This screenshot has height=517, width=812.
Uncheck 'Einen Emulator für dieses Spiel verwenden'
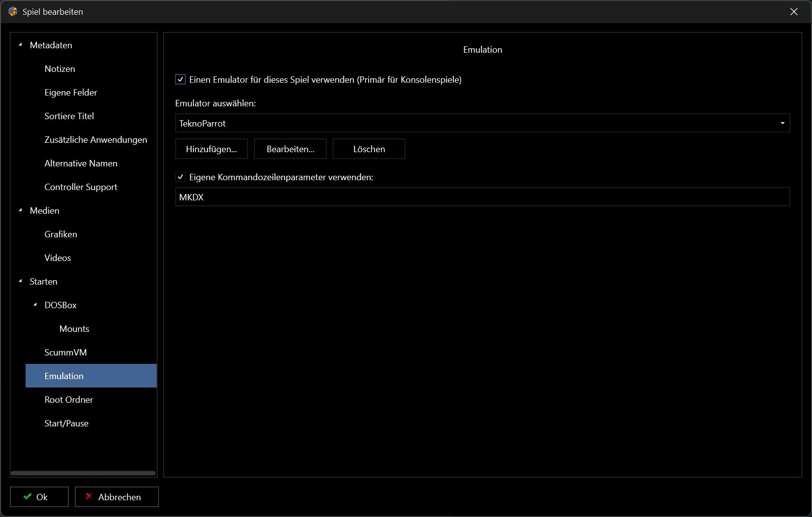[181, 79]
